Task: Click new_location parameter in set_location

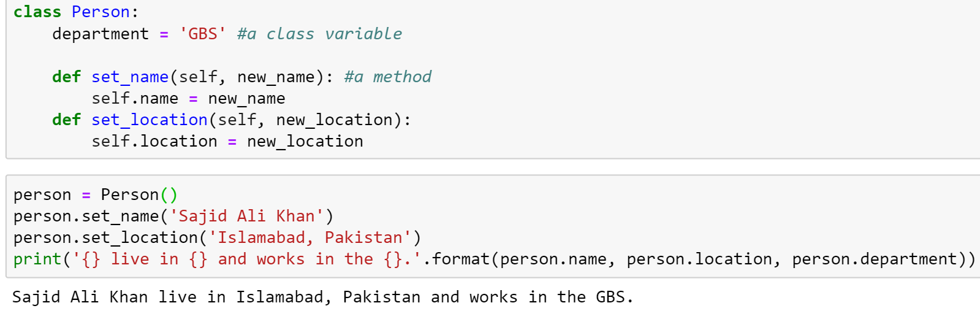Action: point(334,120)
